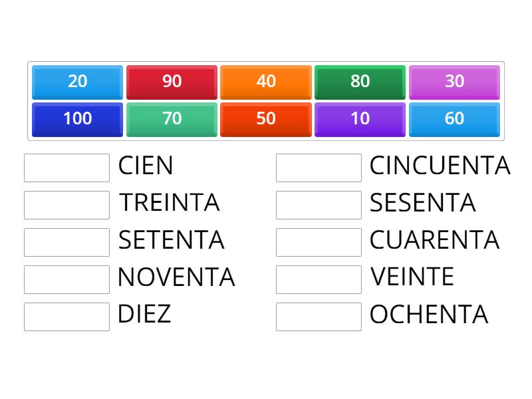Select the orange-red 50 tile
Screen dimensions: 532x399
[x=266, y=119]
